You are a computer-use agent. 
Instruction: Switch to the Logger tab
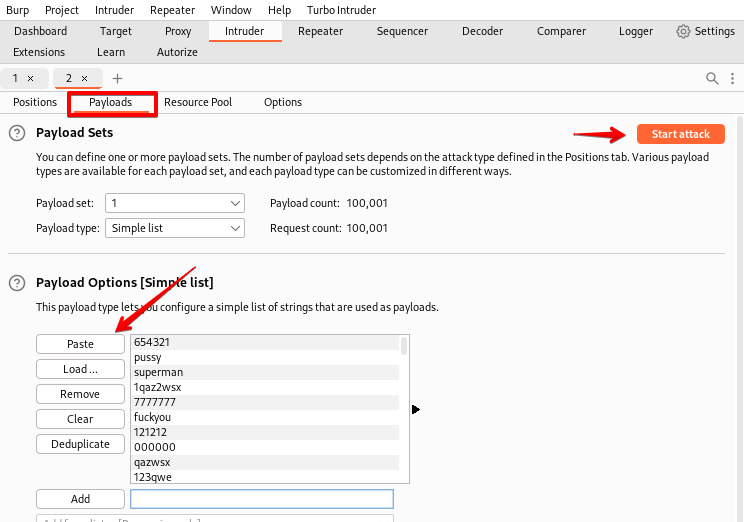tap(635, 31)
